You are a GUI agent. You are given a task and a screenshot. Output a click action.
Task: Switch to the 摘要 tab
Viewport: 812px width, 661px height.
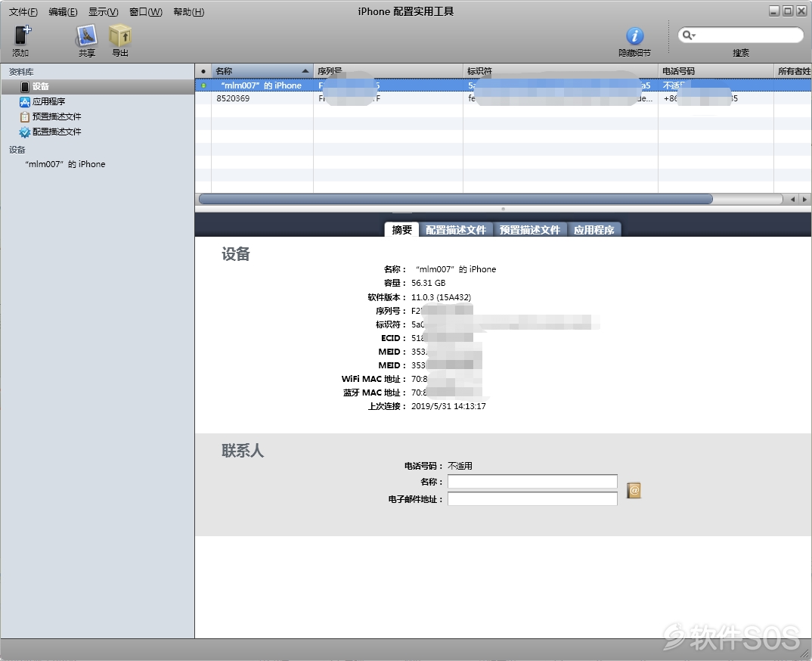click(402, 229)
